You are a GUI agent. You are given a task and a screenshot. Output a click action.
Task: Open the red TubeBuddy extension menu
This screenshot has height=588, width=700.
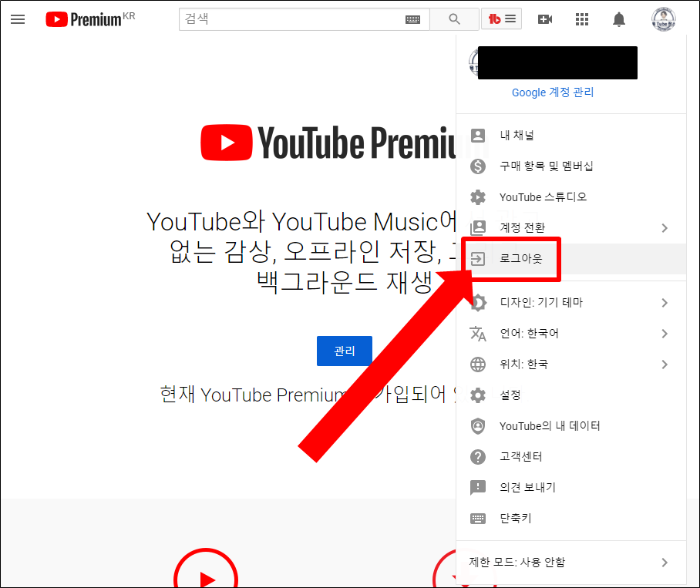501,18
